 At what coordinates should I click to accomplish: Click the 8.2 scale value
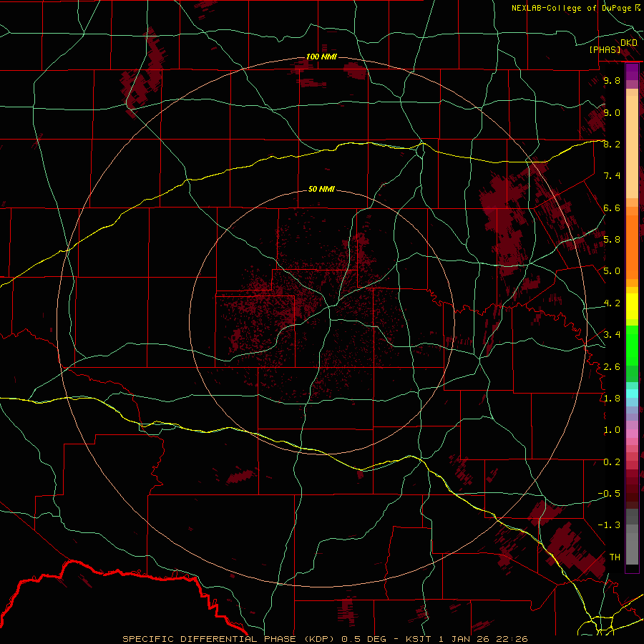[x=612, y=144]
